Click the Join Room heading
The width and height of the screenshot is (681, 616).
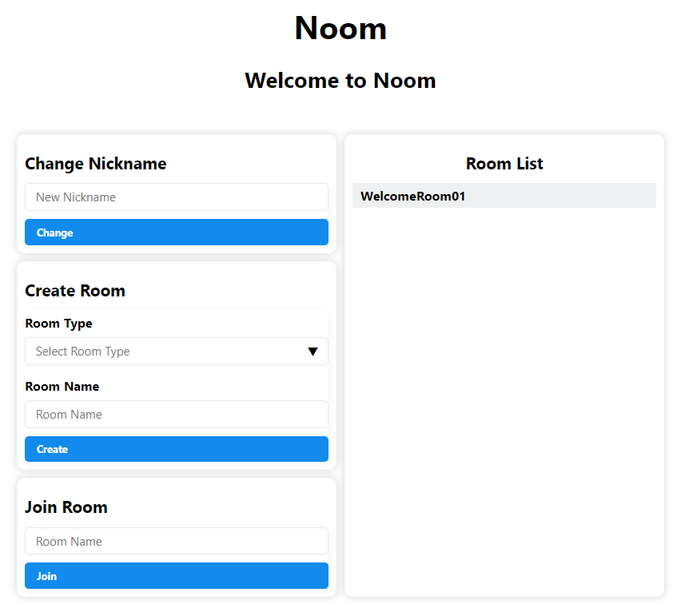click(x=66, y=507)
